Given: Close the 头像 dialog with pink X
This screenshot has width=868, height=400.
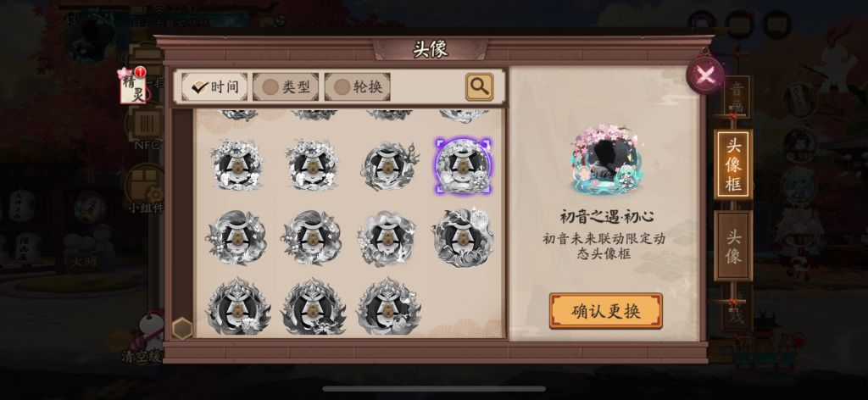Looking at the screenshot, I should [706, 75].
